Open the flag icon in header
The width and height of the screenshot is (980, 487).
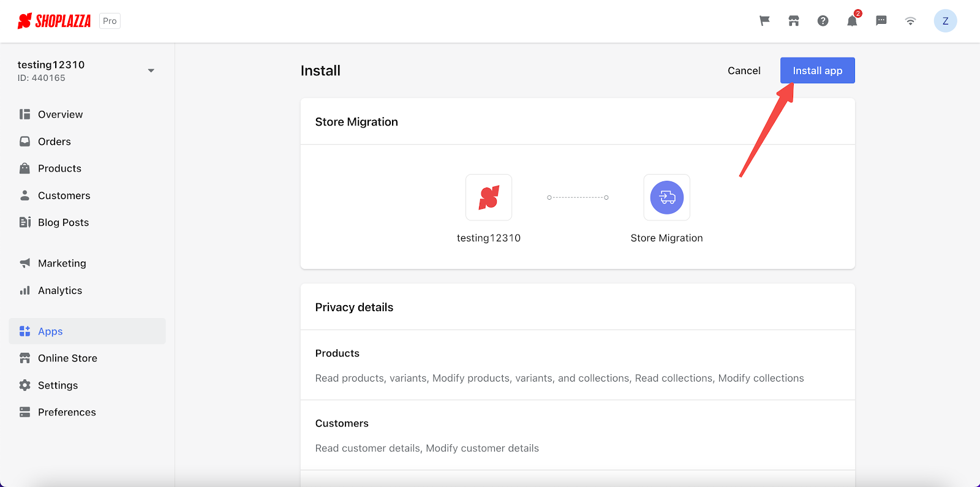click(764, 21)
